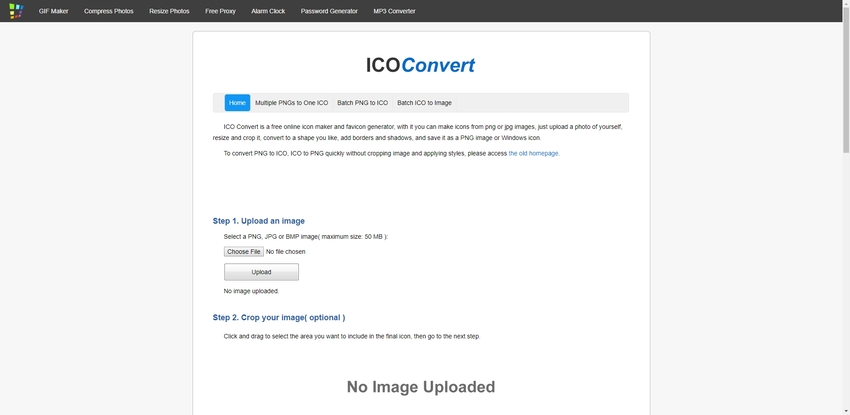
Task: Select the Home tab
Action: [x=237, y=103]
